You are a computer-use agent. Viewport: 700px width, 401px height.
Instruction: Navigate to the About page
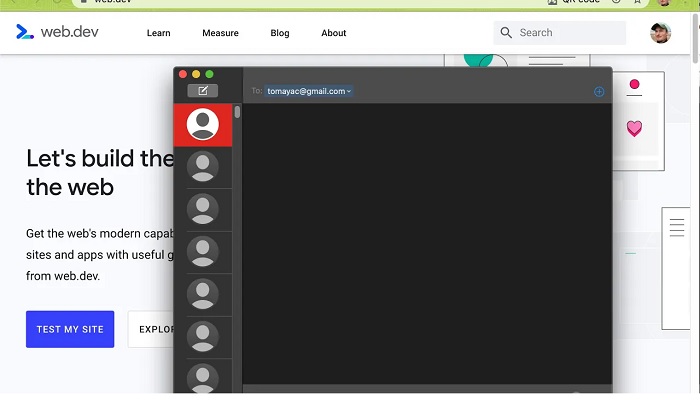(334, 33)
